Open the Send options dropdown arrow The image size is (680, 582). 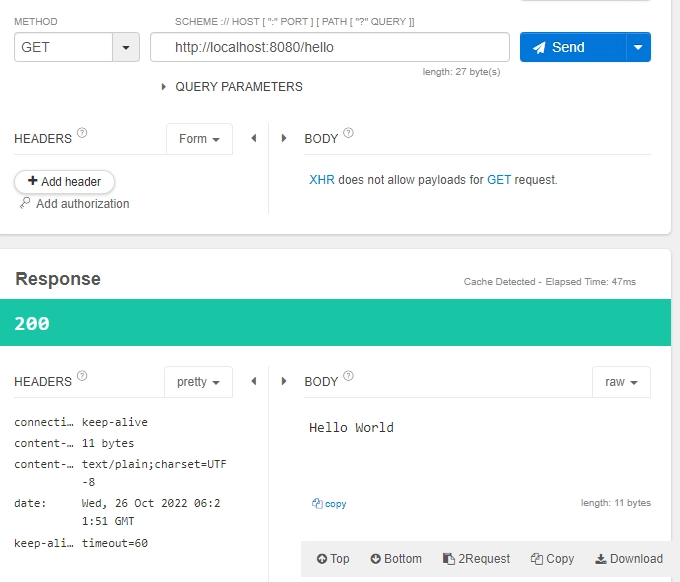click(x=639, y=47)
